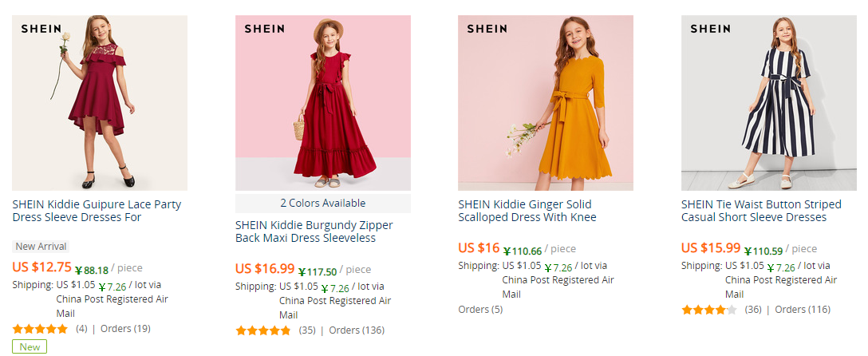Click the four-star rating with 36 reviews
868x356 pixels.
point(709,309)
